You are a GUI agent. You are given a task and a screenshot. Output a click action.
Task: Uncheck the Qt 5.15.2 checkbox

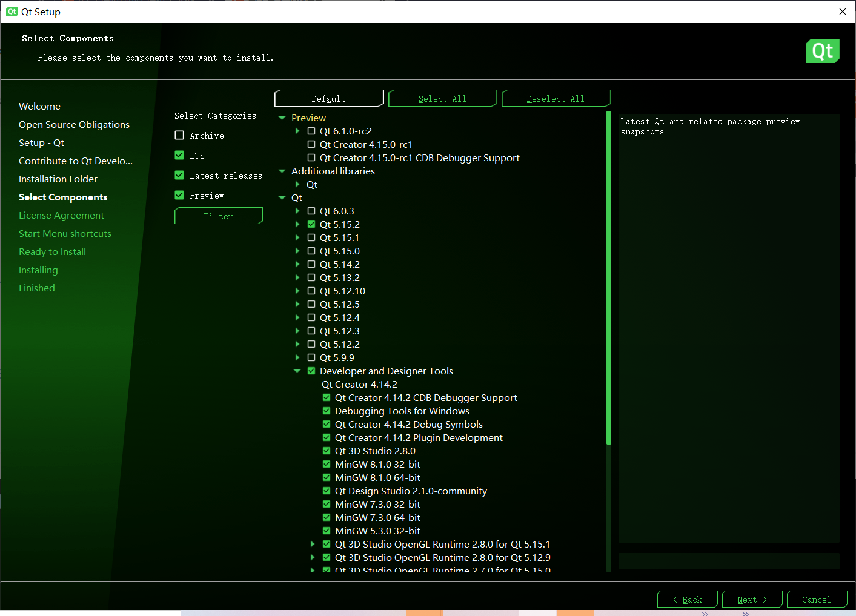coord(311,224)
